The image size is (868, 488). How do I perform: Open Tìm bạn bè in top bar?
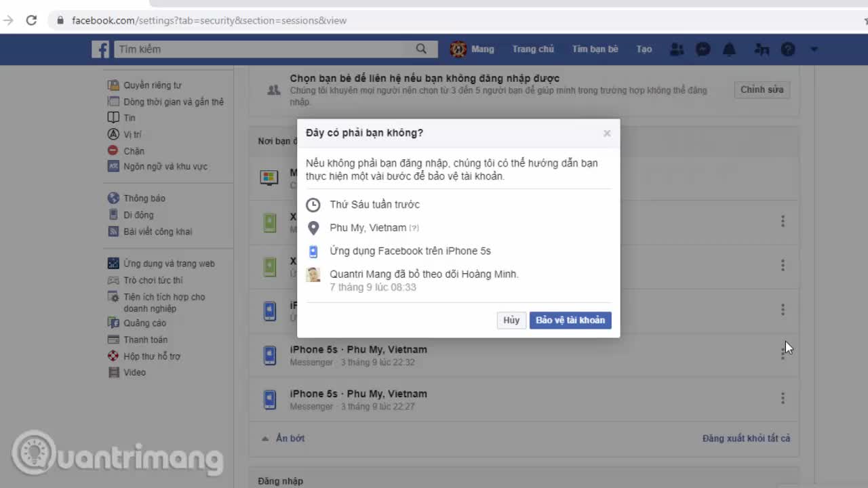point(595,49)
